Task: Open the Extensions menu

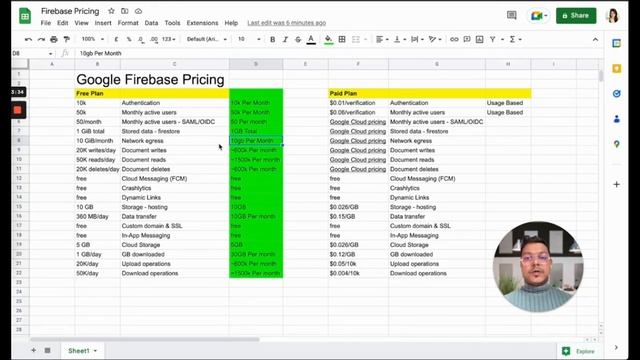Action: point(202,23)
